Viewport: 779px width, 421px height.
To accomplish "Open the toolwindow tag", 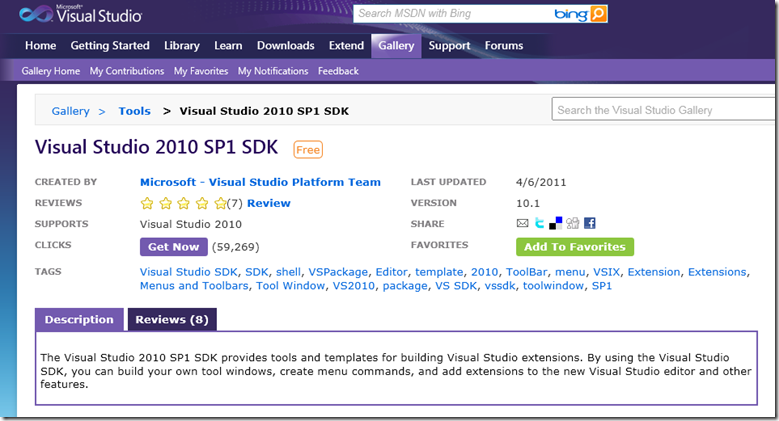I will [x=553, y=286].
